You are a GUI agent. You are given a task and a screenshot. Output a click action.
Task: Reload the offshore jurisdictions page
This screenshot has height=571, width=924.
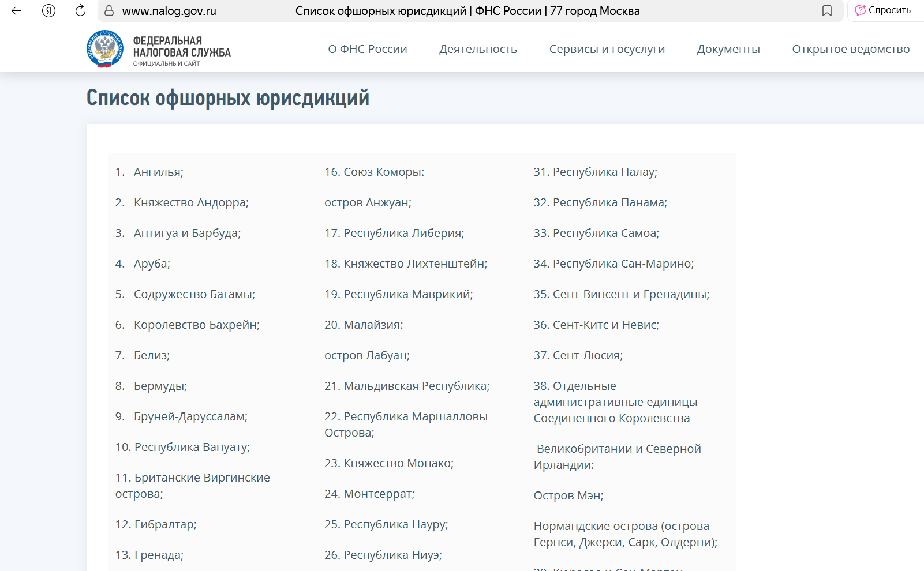coord(79,10)
